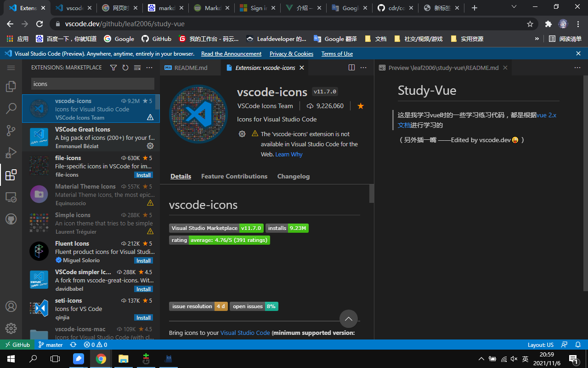This screenshot has width=588, height=368.
Task: Open manage gear for VSCode Great Icons
Action: click(150, 146)
